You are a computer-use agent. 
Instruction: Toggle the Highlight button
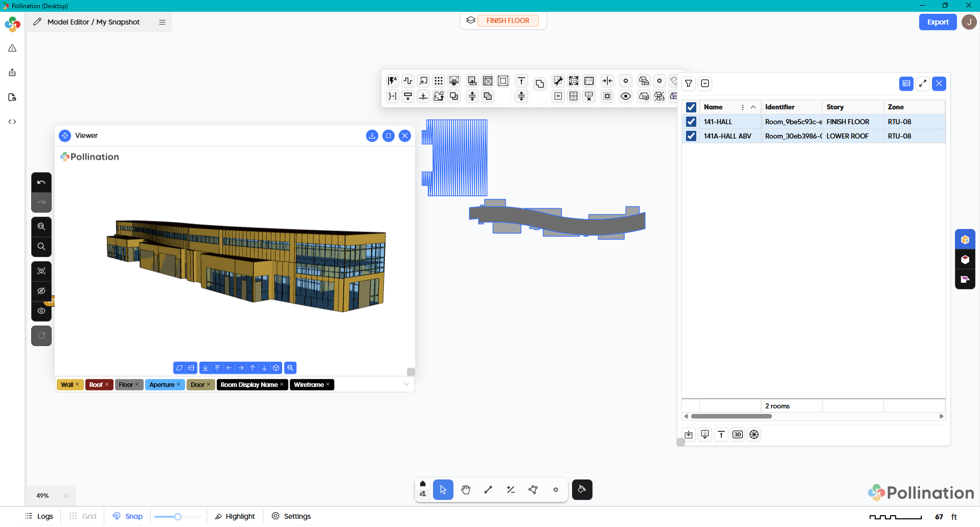click(235, 516)
